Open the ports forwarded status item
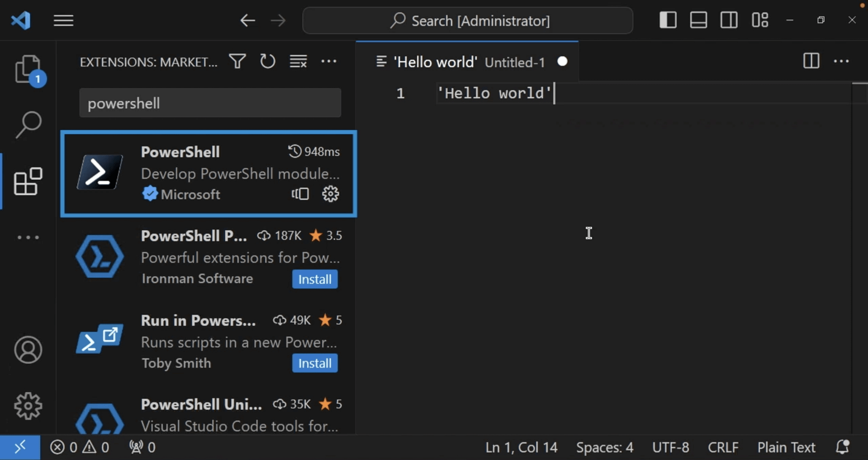 tap(142, 447)
